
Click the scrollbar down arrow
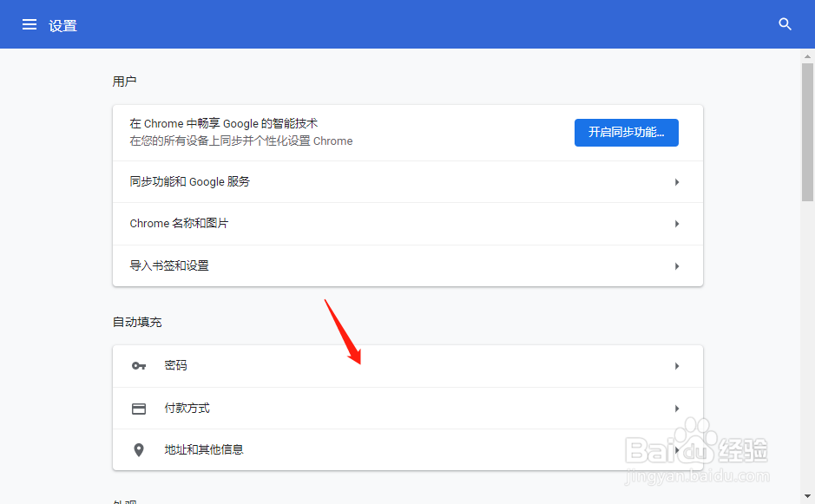point(807,497)
